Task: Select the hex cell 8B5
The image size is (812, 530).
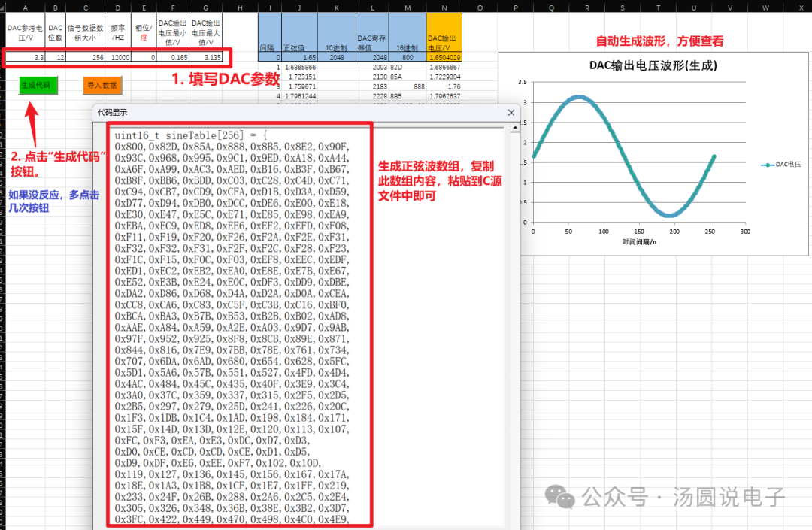Action: point(408,96)
